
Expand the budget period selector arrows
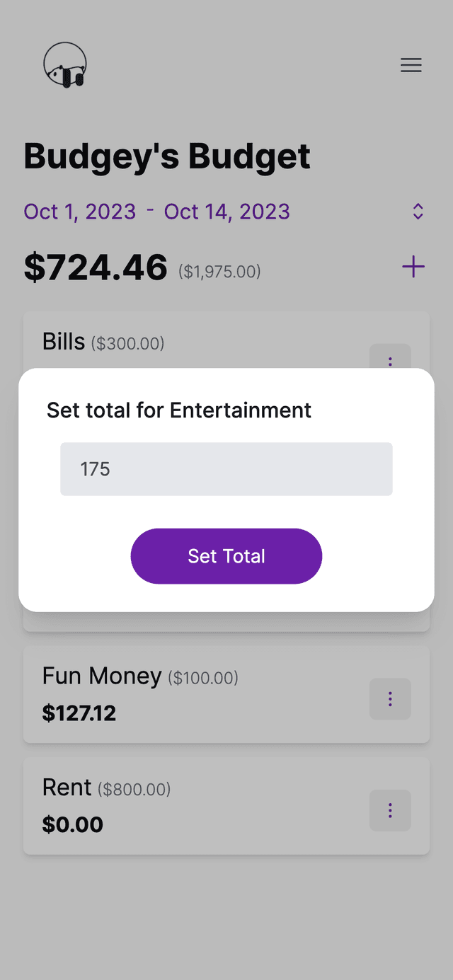[x=418, y=212]
